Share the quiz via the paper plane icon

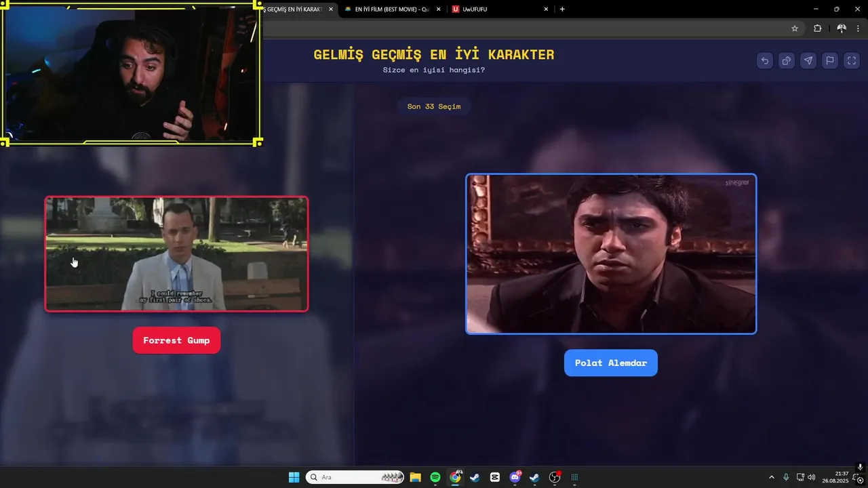click(808, 61)
